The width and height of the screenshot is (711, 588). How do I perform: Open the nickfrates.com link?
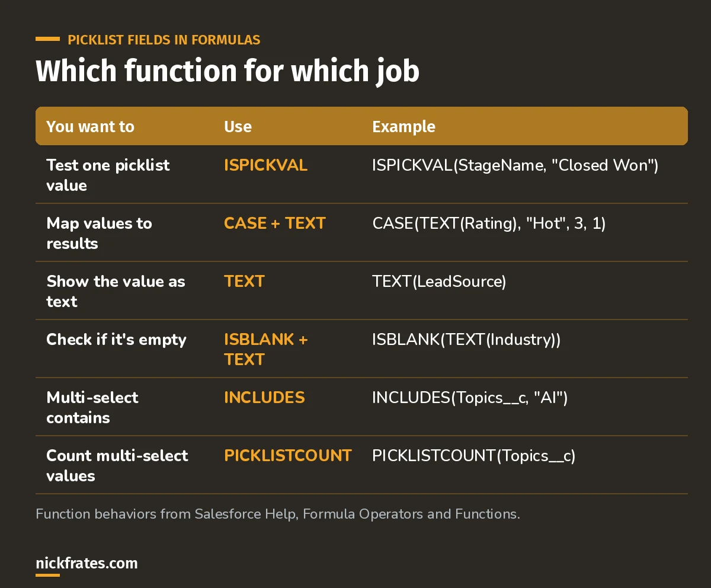[x=87, y=563]
